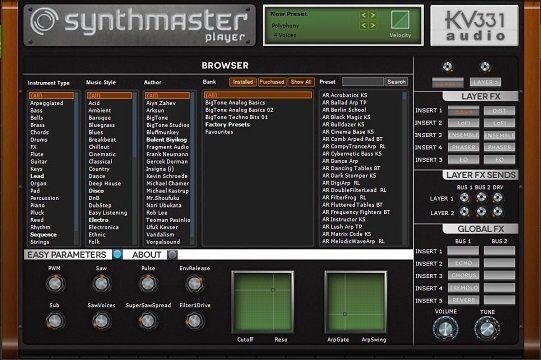
Task: Select Bulent Biyikog in Author list
Action: point(167,140)
